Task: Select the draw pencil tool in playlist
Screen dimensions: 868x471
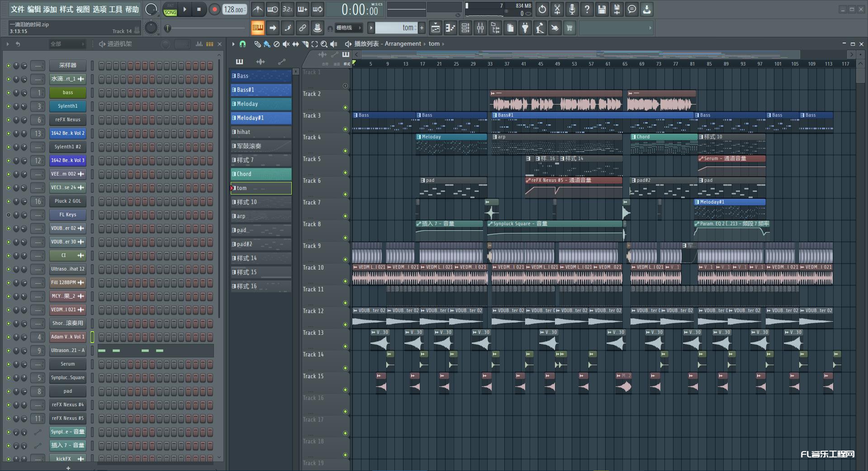Action: click(257, 44)
